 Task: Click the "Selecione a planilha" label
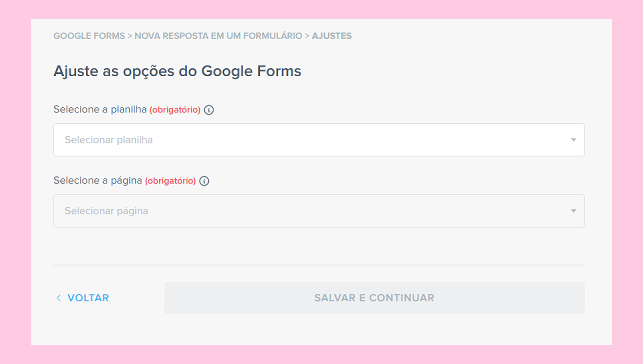[100, 109]
